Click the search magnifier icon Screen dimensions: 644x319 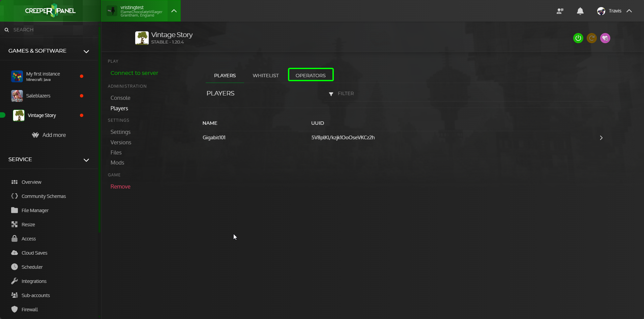point(6,30)
